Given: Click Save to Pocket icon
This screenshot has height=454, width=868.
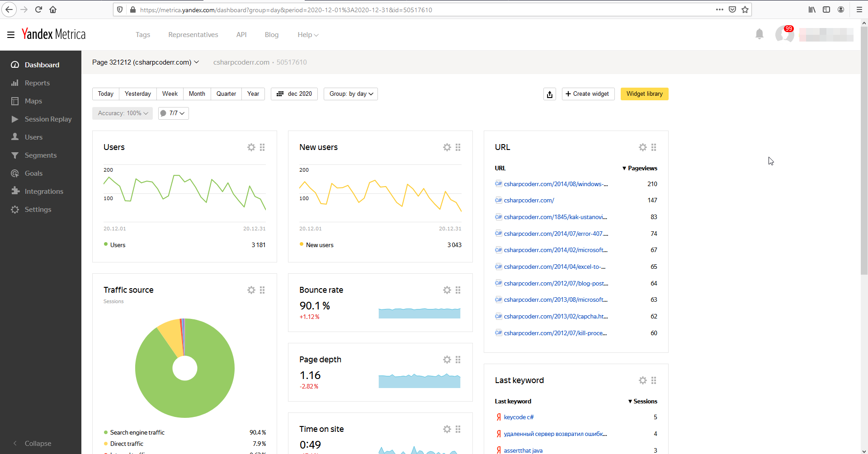Looking at the screenshot, I should point(732,9).
